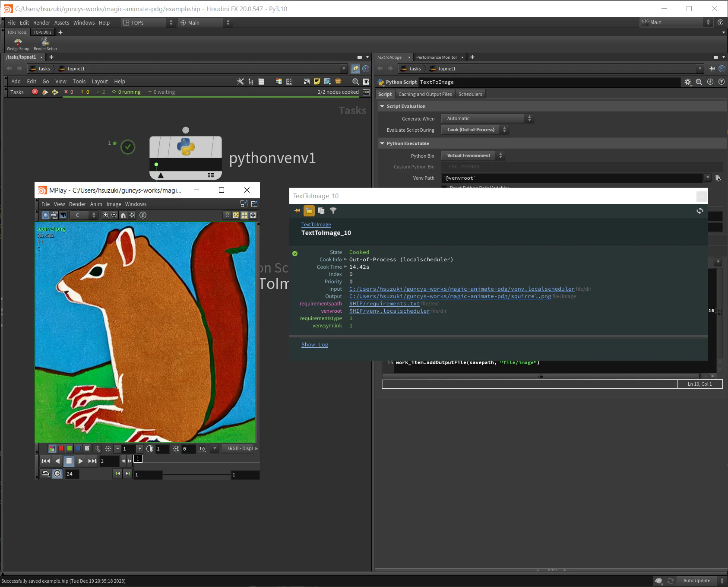
Task: Click the zoom out icon in MPlay
Action: pos(114,215)
